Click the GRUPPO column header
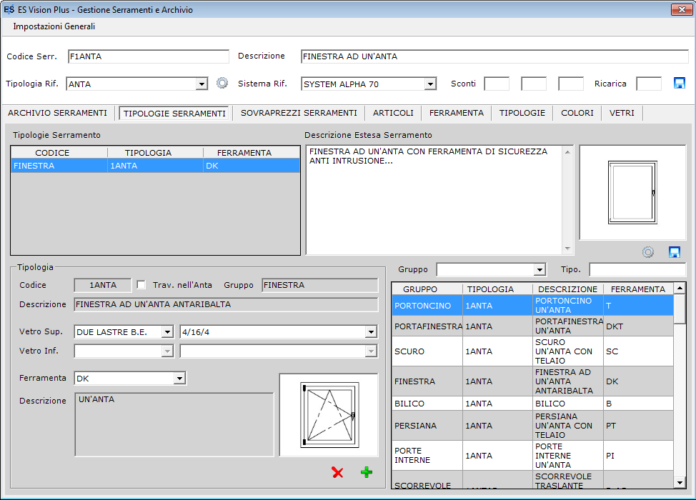The height and width of the screenshot is (500, 696). (x=420, y=289)
